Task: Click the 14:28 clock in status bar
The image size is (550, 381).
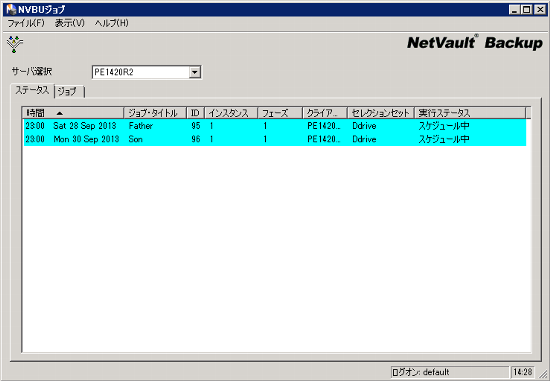Action: [523, 372]
